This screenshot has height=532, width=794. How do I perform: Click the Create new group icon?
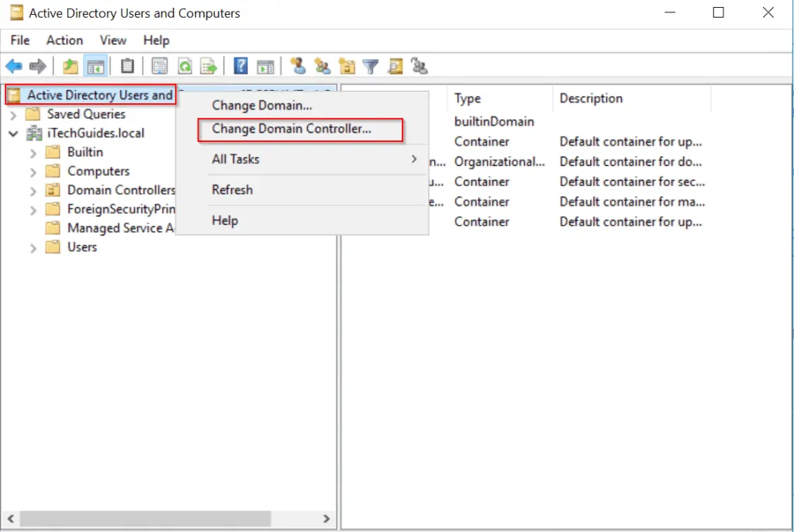[322, 66]
